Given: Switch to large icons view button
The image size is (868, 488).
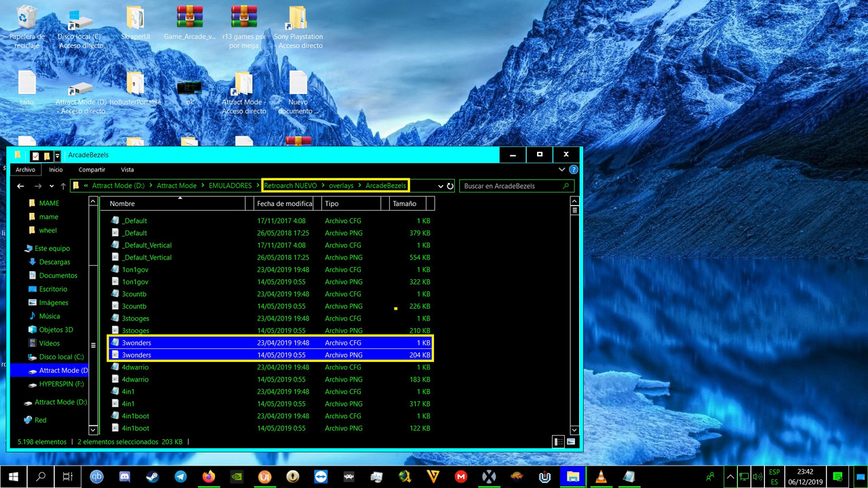Looking at the screenshot, I should pos(570,442).
